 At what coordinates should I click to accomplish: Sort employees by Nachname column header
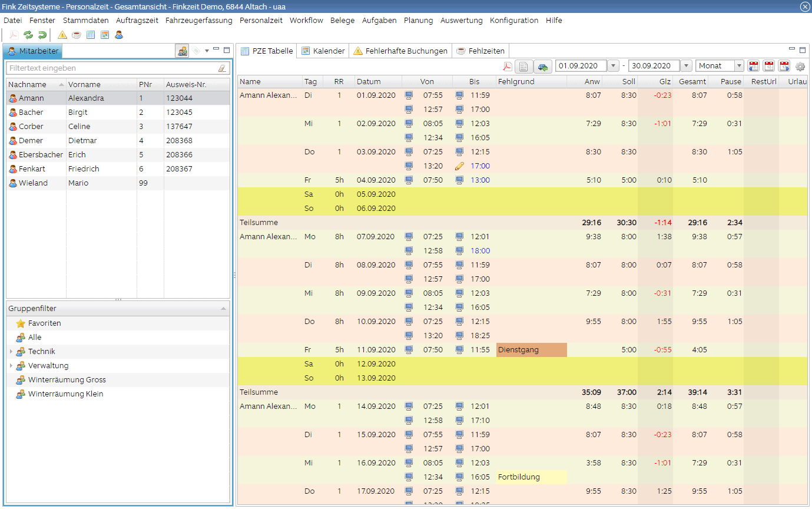35,84
